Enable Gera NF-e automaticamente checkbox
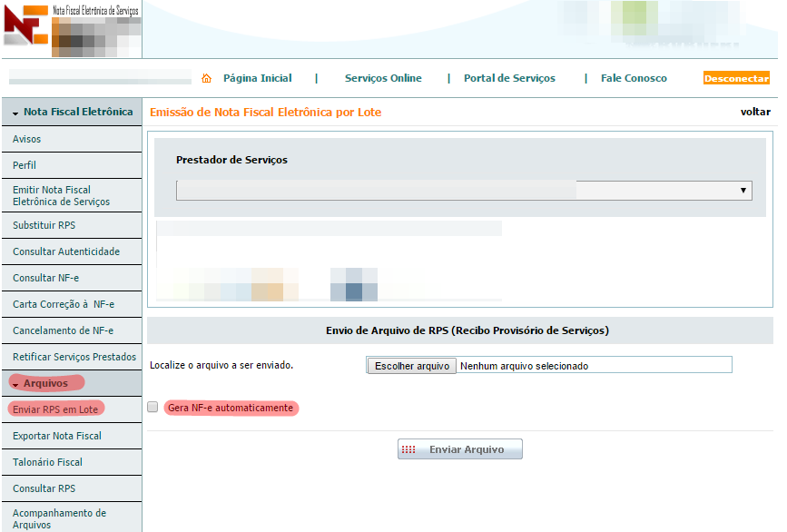 [152, 408]
